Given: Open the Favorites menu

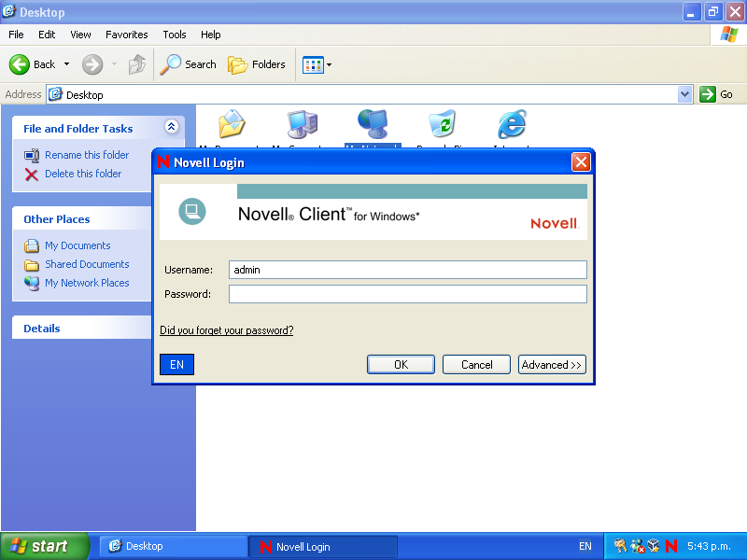Looking at the screenshot, I should click(x=127, y=35).
